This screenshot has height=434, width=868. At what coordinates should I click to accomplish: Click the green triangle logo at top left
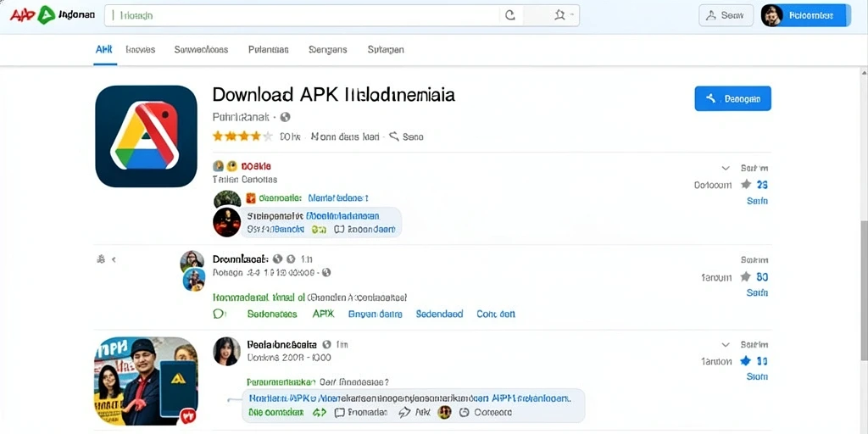tap(47, 15)
